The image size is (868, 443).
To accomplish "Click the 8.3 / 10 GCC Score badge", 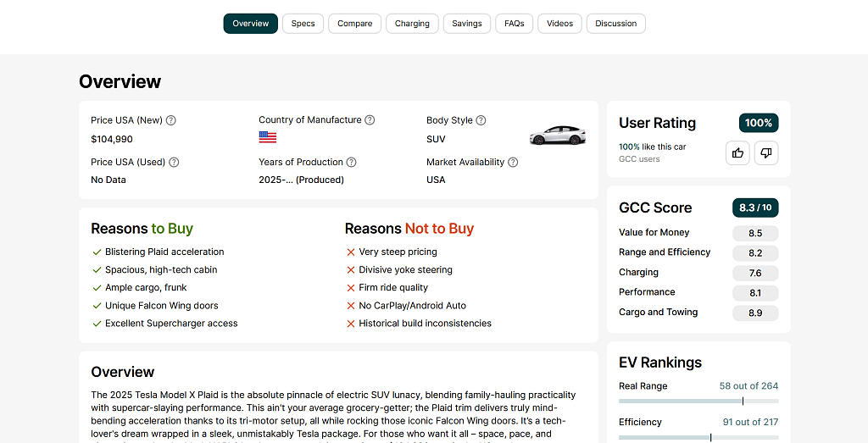I will click(755, 208).
